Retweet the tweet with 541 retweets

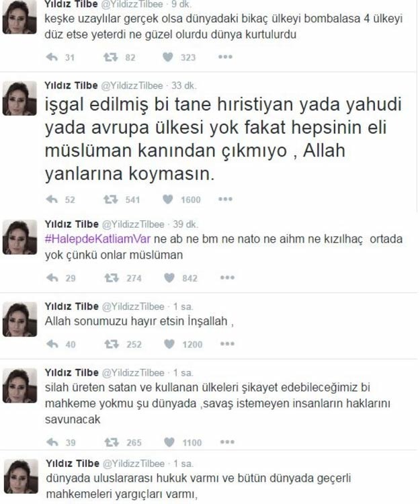pyautogui.click(x=110, y=200)
